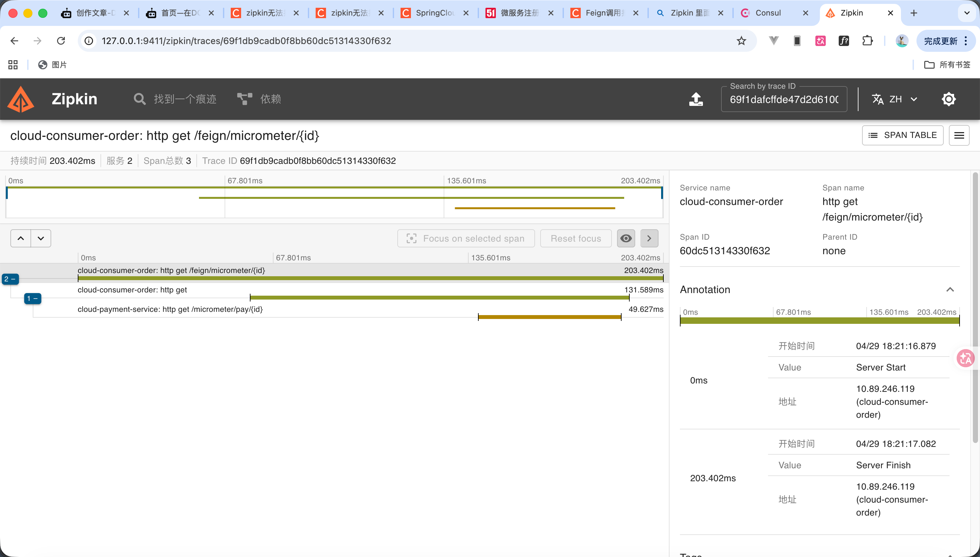Click the Zipkin logo icon
This screenshot has height=557, width=980.
click(21, 99)
